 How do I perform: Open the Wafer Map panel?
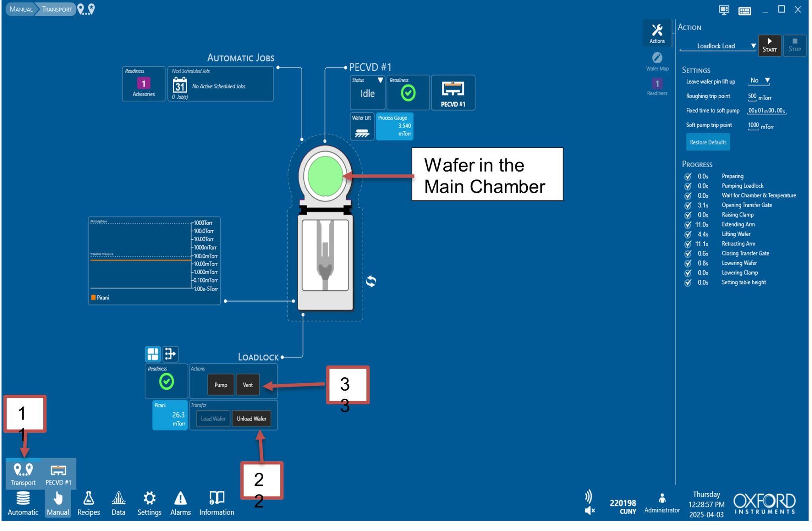point(657,62)
